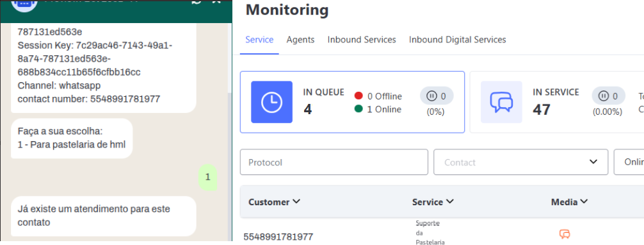This screenshot has width=644, height=245.
Task: Click the contact number line in chat
Action: click(x=89, y=99)
